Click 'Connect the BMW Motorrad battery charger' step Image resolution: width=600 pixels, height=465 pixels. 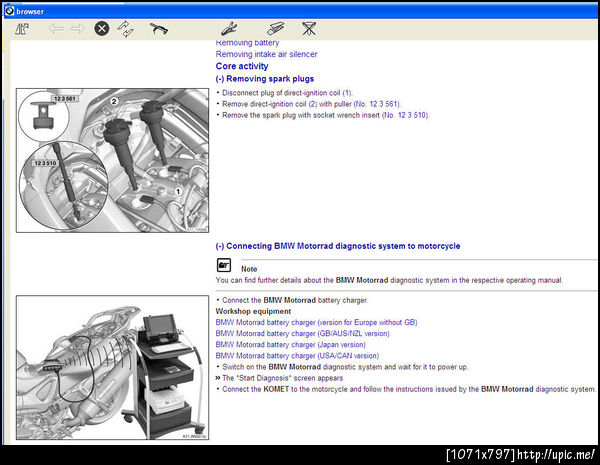pyautogui.click(x=295, y=300)
